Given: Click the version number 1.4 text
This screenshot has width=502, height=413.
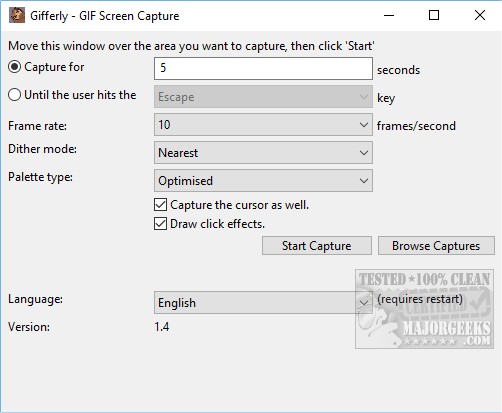Looking at the screenshot, I should click(162, 327).
